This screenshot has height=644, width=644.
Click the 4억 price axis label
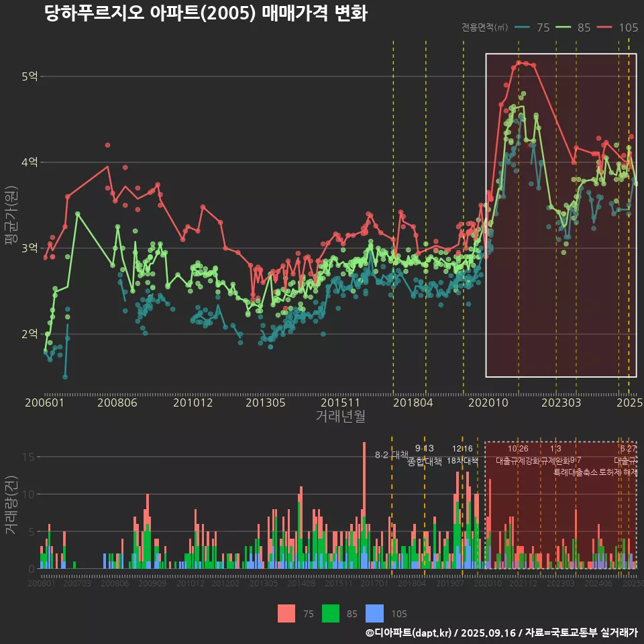pos(30,162)
